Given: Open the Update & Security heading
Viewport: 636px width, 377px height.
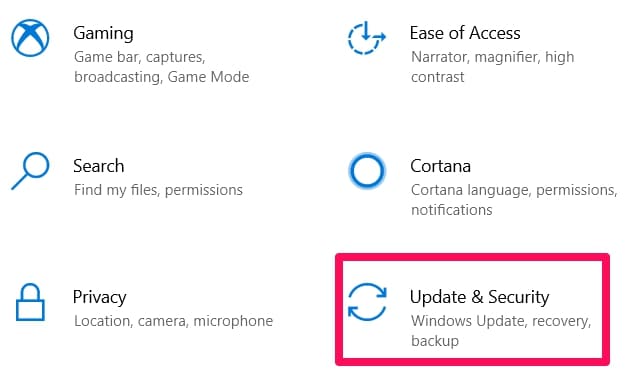Looking at the screenshot, I should point(479,297).
